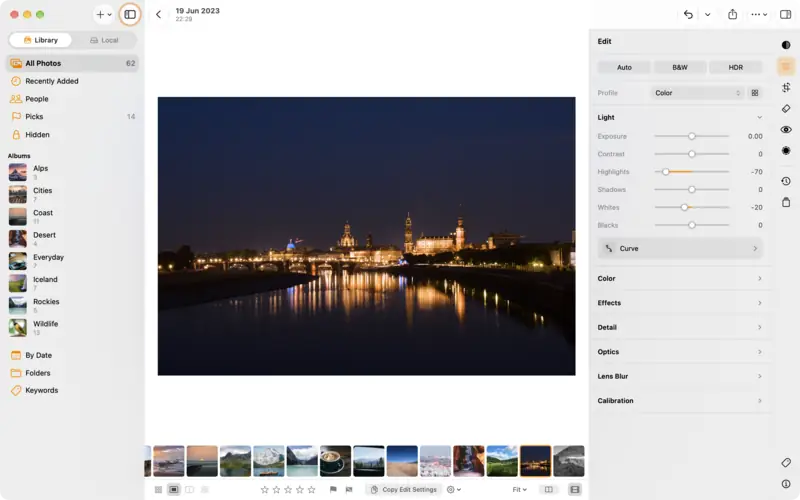
Task: Expand the Detail section
Action: pos(680,328)
